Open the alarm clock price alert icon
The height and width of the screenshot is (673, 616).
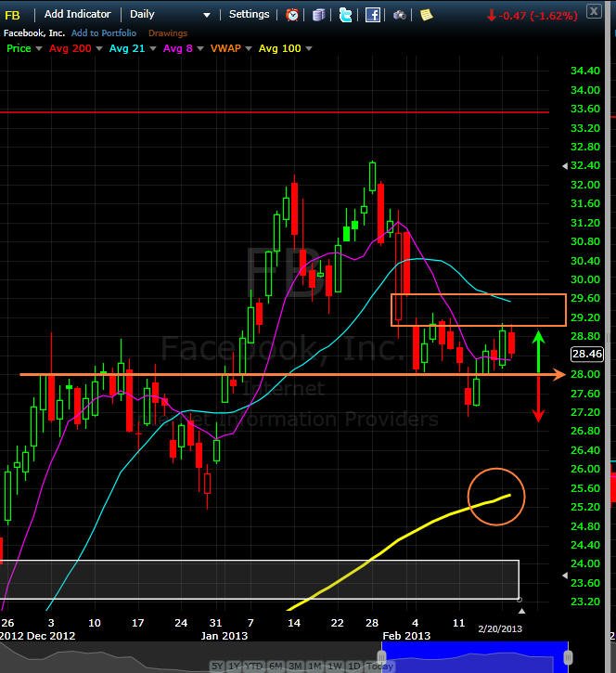click(292, 15)
